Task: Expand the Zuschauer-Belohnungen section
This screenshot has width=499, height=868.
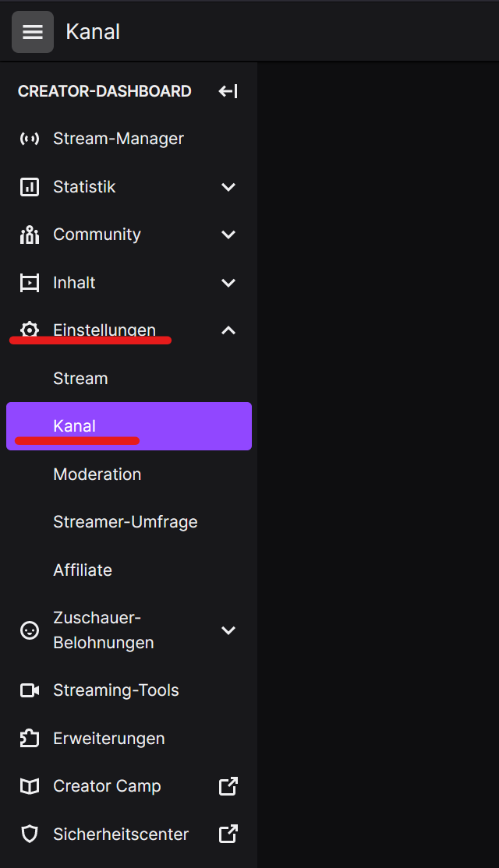Action: [228, 630]
